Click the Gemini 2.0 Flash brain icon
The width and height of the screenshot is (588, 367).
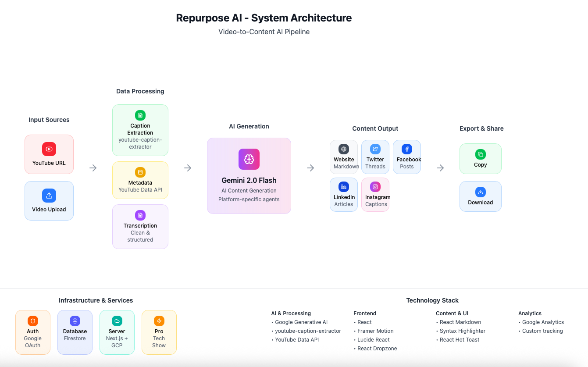coord(249,159)
